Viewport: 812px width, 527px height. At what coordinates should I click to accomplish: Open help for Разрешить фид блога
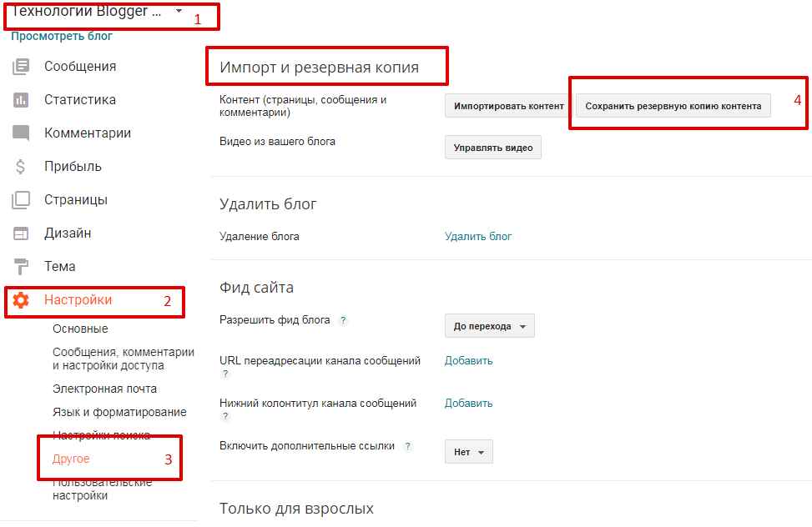[343, 320]
